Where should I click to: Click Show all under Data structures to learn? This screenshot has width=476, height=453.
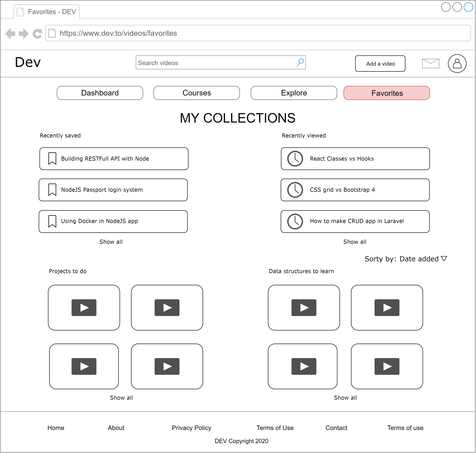point(346,398)
